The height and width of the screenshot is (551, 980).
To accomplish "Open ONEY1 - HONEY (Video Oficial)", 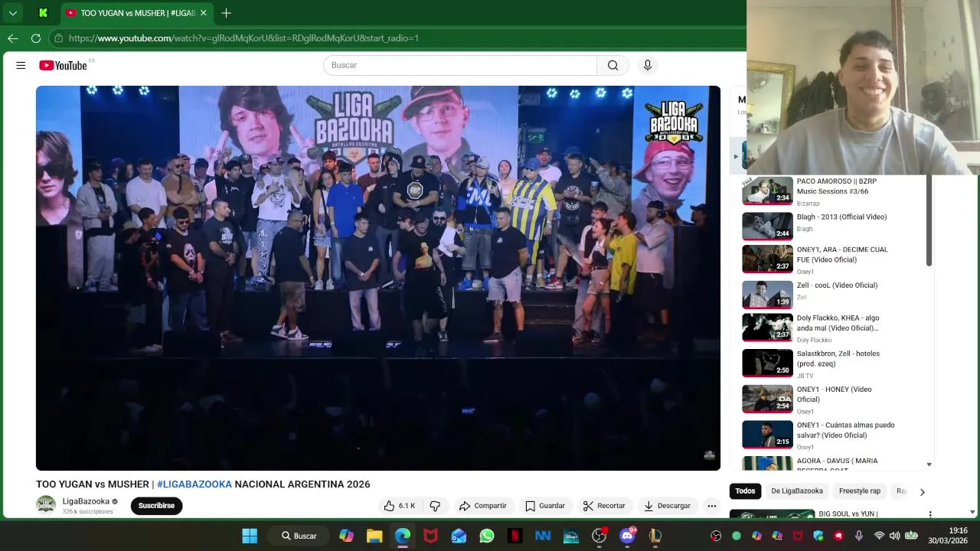I will (x=834, y=394).
